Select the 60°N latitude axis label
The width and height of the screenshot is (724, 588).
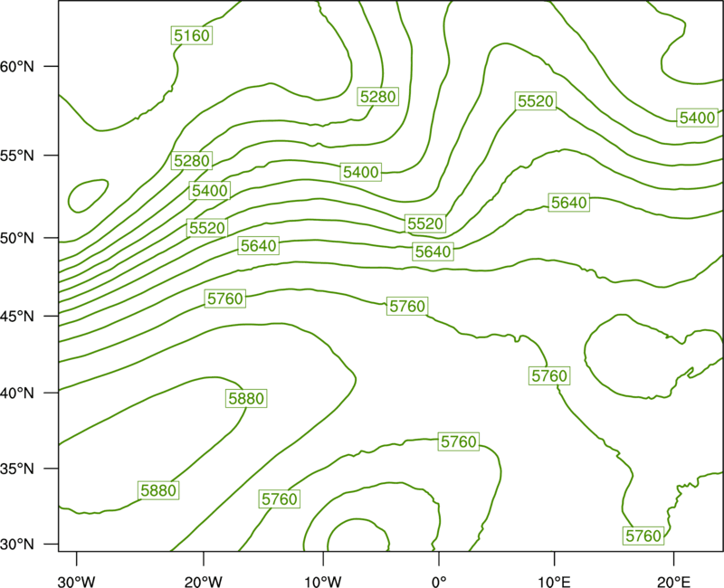(x=17, y=66)
